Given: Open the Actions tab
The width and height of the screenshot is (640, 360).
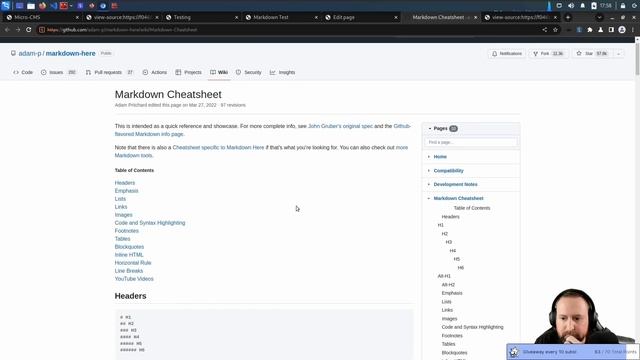Looking at the screenshot, I should click(155, 72).
